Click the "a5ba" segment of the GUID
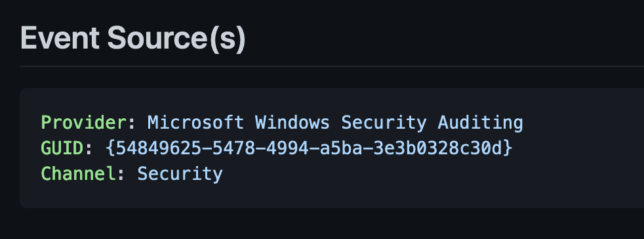 coord(341,148)
